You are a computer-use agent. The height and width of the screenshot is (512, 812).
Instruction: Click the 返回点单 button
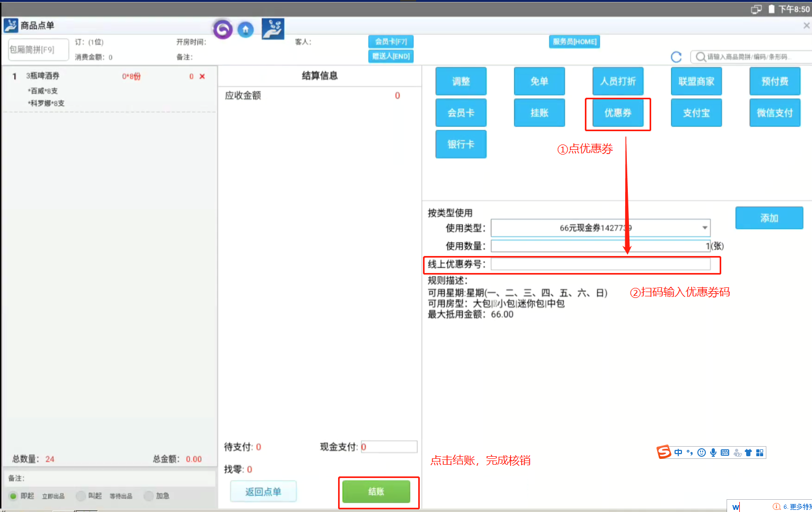(x=263, y=491)
